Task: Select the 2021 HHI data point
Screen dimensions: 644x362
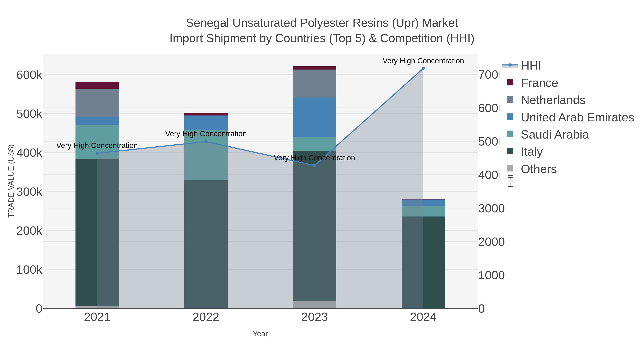Action: click(97, 153)
